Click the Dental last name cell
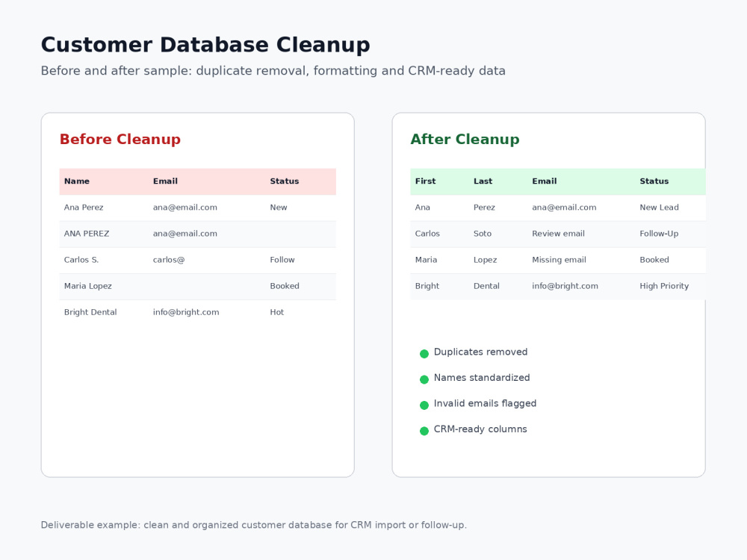The width and height of the screenshot is (747, 560). pos(486,286)
